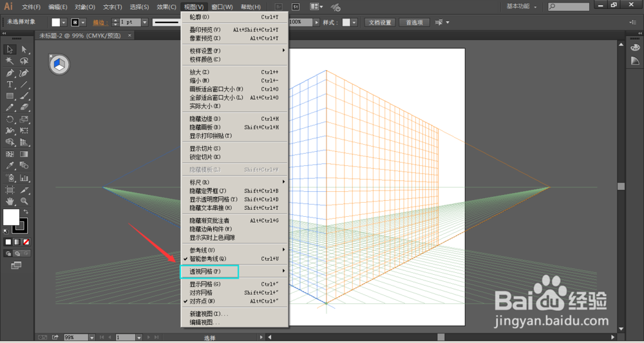Open the stroke weight 1 pt dropdown
The height and width of the screenshot is (343, 644).
[x=144, y=22]
